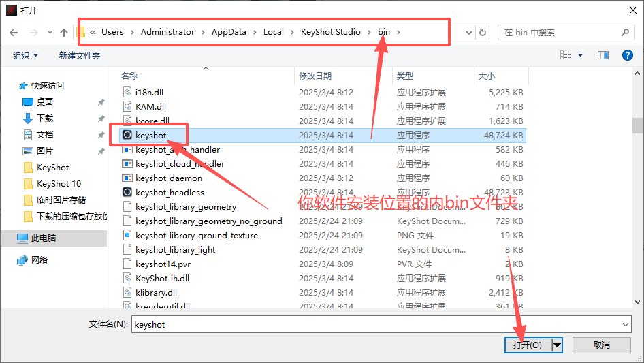Click the 打开(O) button
This screenshot has width=644, height=363.
pyautogui.click(x=528, y=345)
